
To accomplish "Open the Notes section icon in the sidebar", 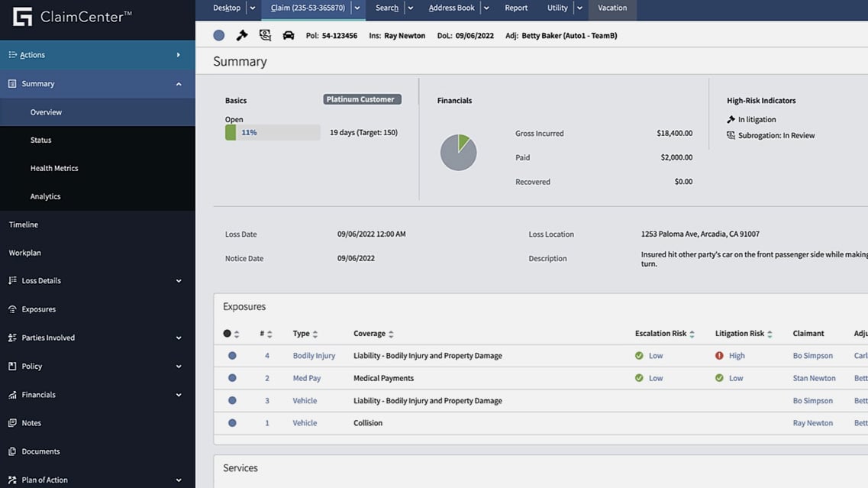I will [x=13, y=422].
